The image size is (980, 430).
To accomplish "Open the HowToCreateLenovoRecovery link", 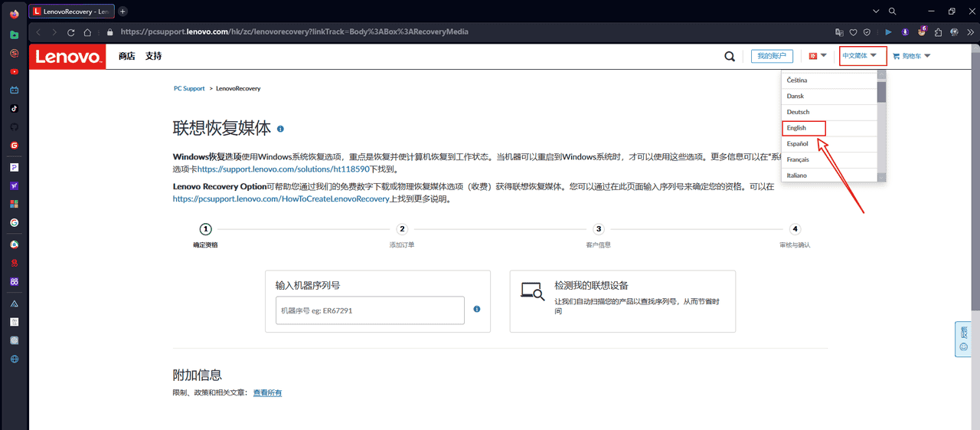I will [281, 199].
